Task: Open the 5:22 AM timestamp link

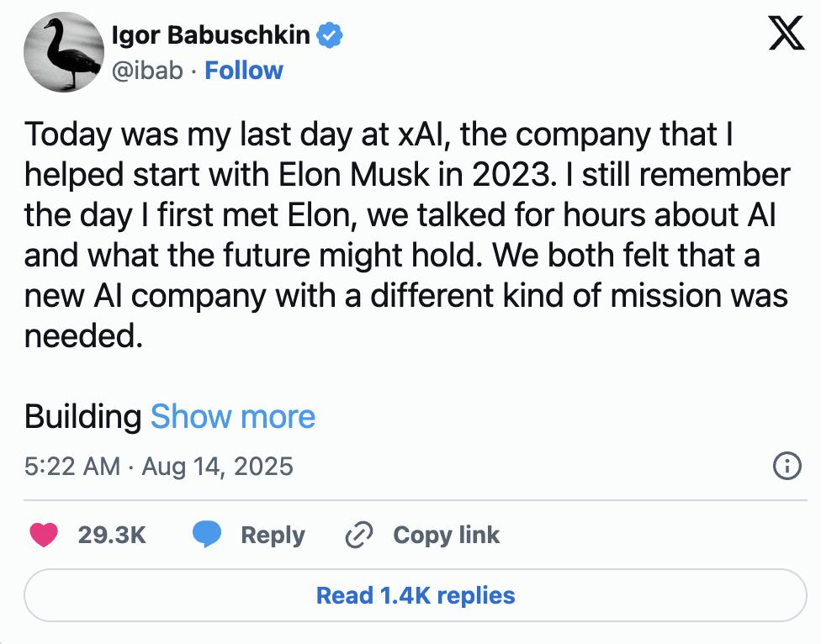Action: click(72, 466)
